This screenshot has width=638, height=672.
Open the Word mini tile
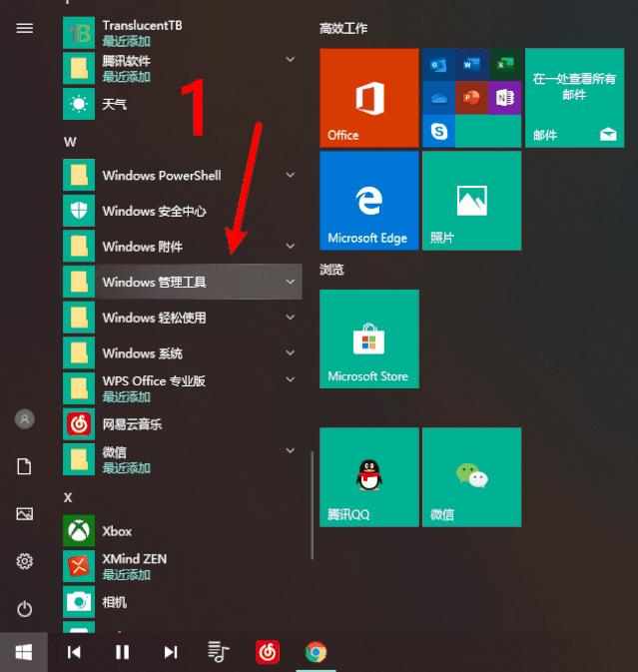[x=471, y=65]
